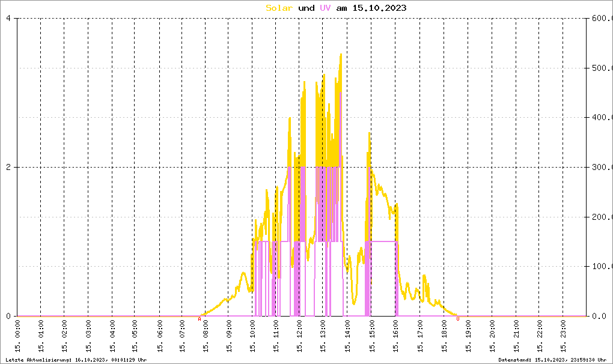Click the '15. 23:00' time axis label
This screenshot has width=613, height=364.
(x=563, y=336)
